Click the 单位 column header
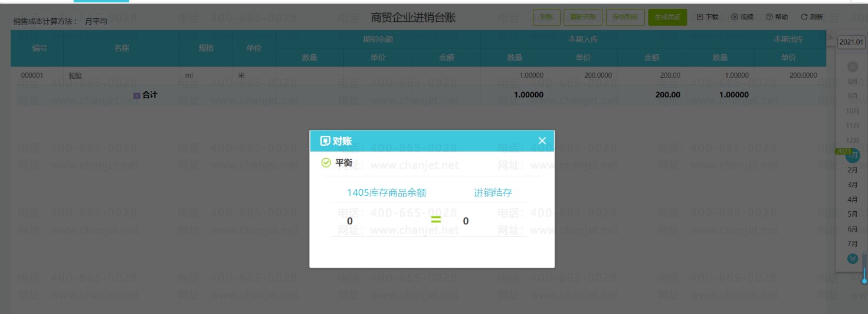This screenshot has height=314, width=868. (254, 48)
